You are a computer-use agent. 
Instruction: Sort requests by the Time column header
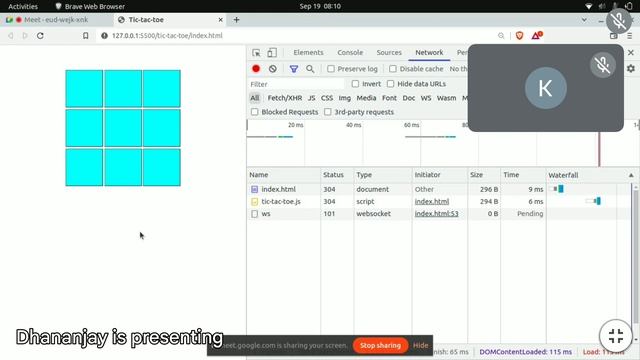tap(523, 175)
